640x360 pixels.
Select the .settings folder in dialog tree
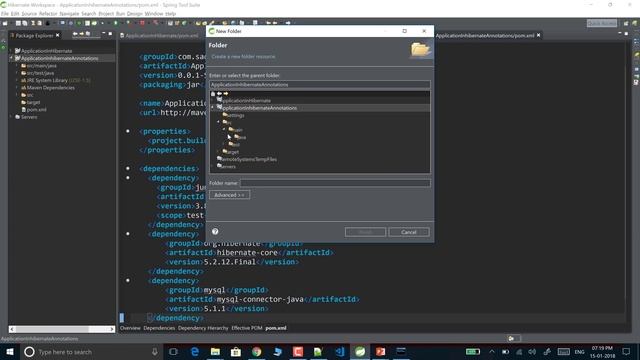[x=234, y=115]
